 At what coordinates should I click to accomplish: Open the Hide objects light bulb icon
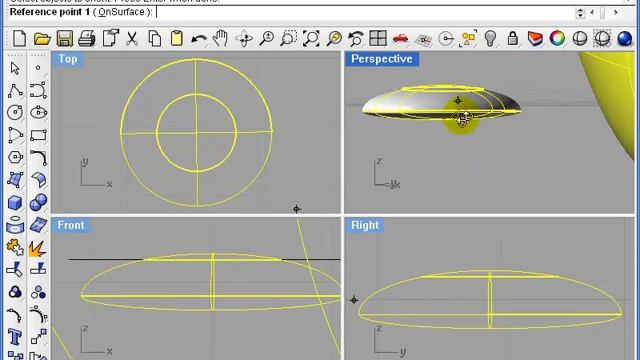(x=490, y=39)
